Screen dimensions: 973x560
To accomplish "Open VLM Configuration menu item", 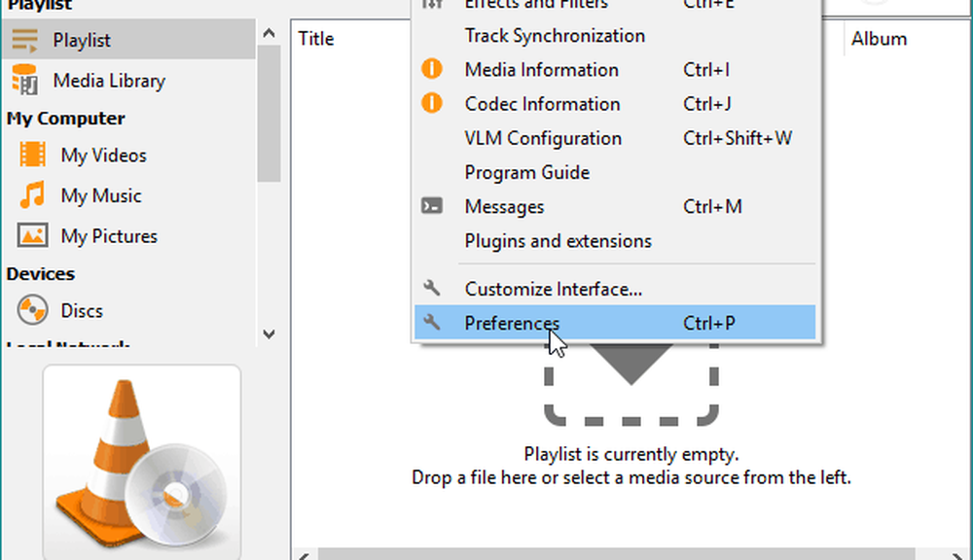I will coord(542,138).
